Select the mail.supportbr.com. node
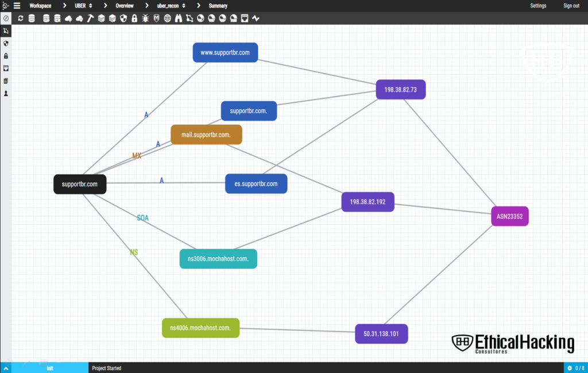This screenshot has height=373, width=588. [x=206, y=134]
